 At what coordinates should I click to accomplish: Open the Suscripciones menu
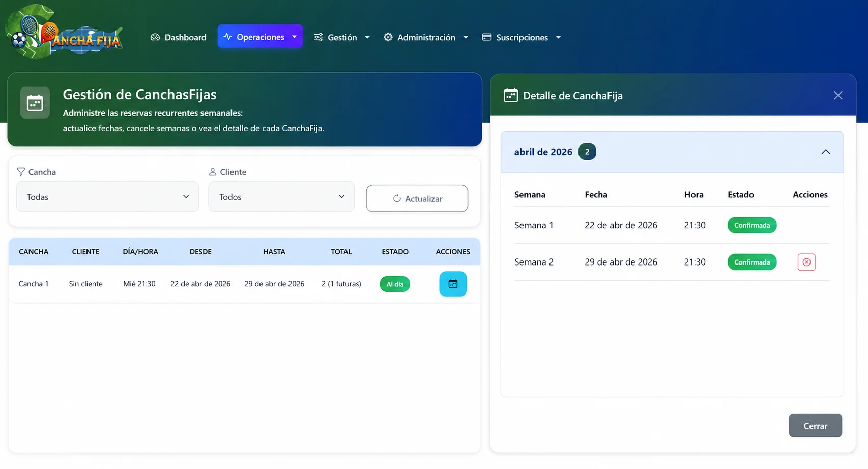(522, 37)
